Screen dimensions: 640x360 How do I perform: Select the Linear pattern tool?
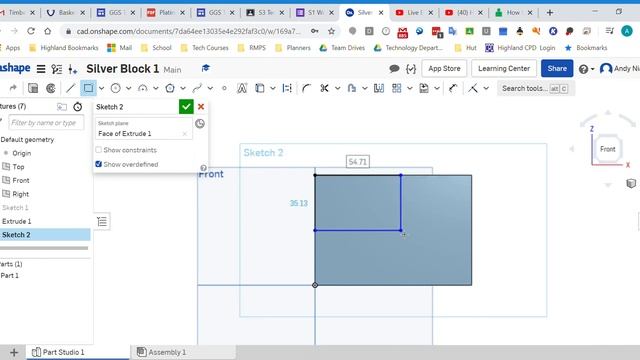point(396,88)
